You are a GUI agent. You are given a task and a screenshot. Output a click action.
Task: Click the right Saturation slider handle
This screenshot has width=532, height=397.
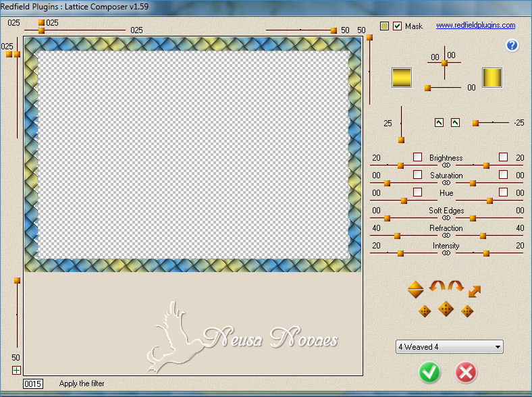(473, 183)
